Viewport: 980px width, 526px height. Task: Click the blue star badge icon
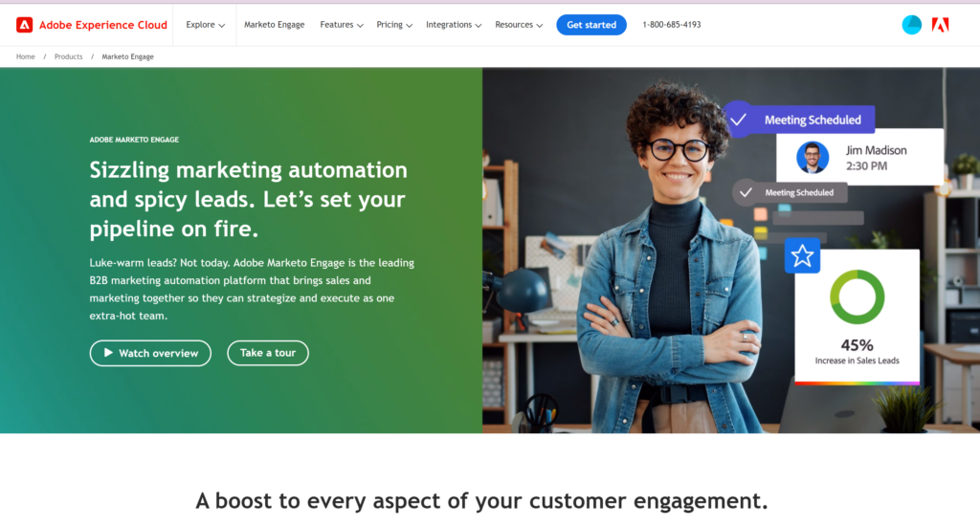[x=802, y=255]
